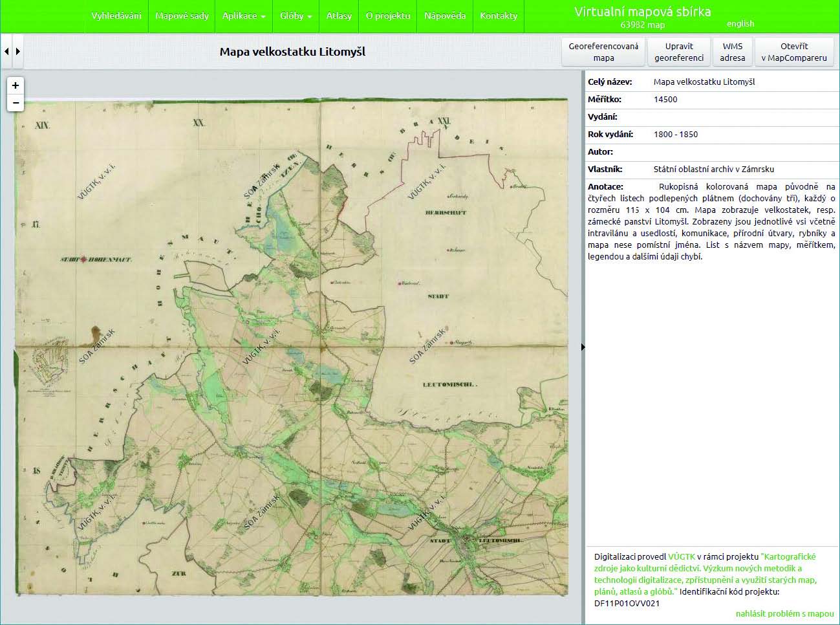
Task: Click the 63982 map count text
Action: (642, 25)
